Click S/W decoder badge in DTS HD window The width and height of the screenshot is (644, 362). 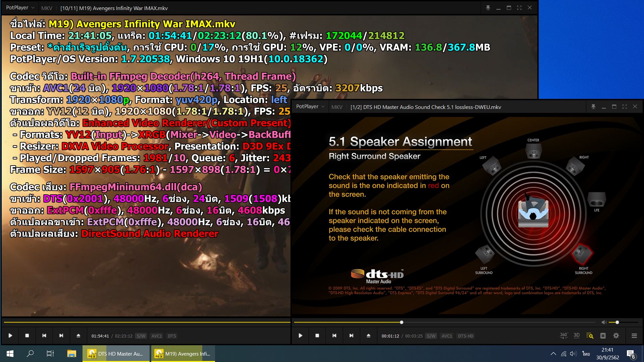431,336
